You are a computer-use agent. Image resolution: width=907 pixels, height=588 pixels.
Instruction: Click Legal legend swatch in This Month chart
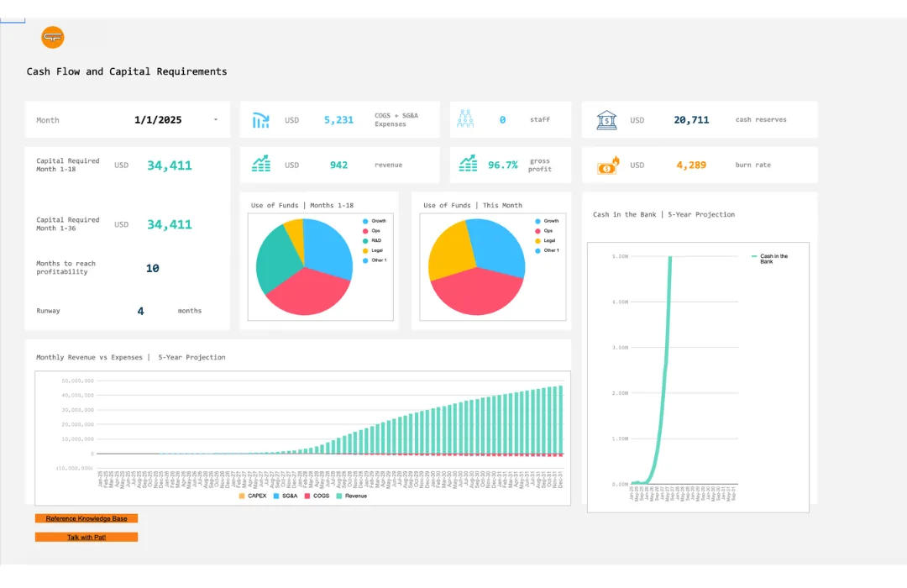click(538, 241)
